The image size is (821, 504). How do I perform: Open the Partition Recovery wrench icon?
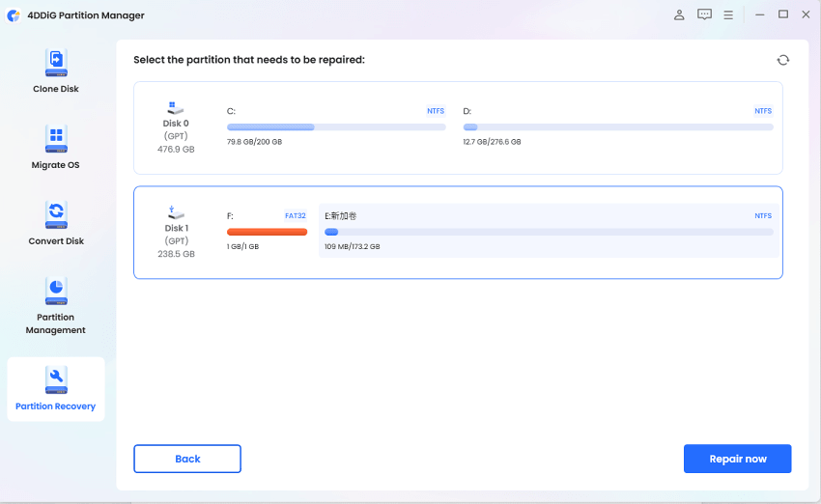(x=56, y=380)
